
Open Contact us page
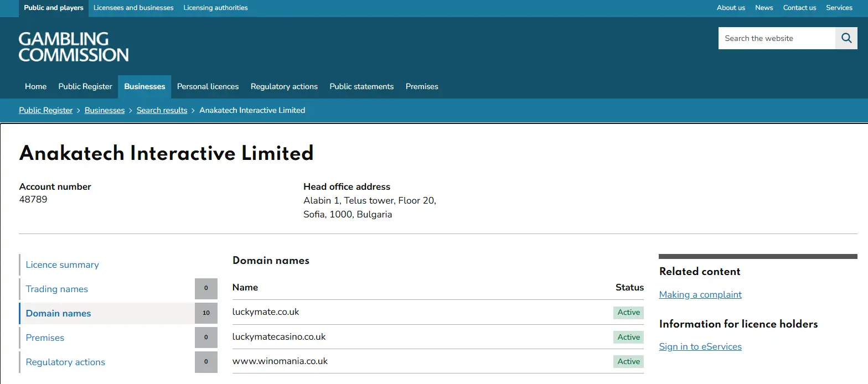tap(799, 8)
